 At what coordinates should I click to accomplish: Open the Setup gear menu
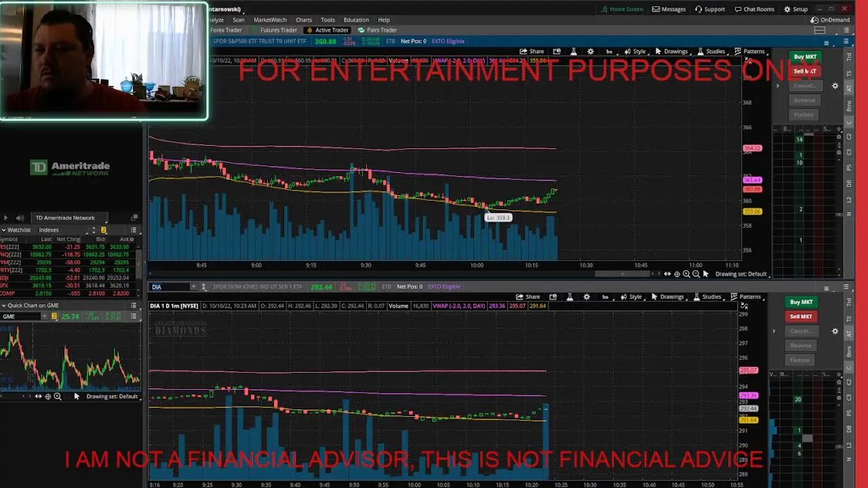pyautogui.click(x=795, y=9)
